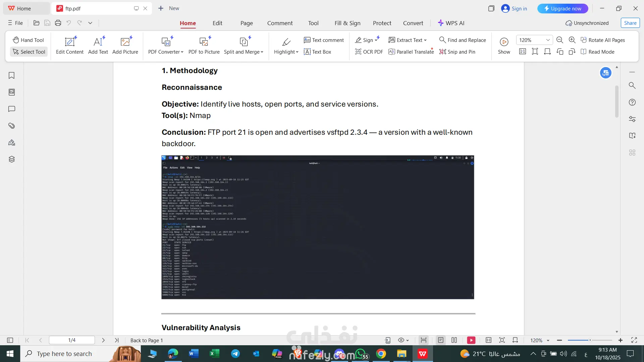This screenshot has height=362, width=644.
Task: Switch to the Comment ribbon tab
Action: tap(280, 23)
